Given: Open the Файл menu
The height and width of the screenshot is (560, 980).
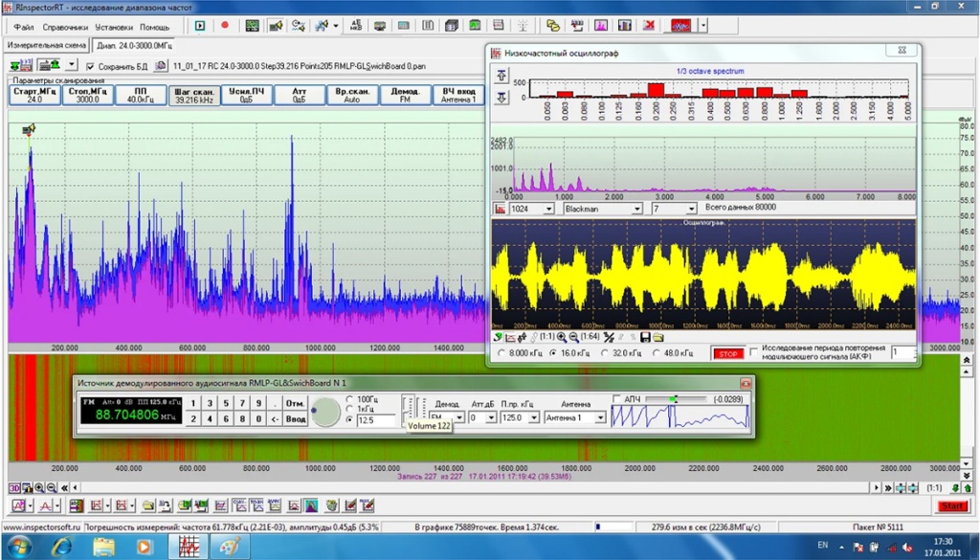Looking at the screenshot, I should click(x=24, y=27).
